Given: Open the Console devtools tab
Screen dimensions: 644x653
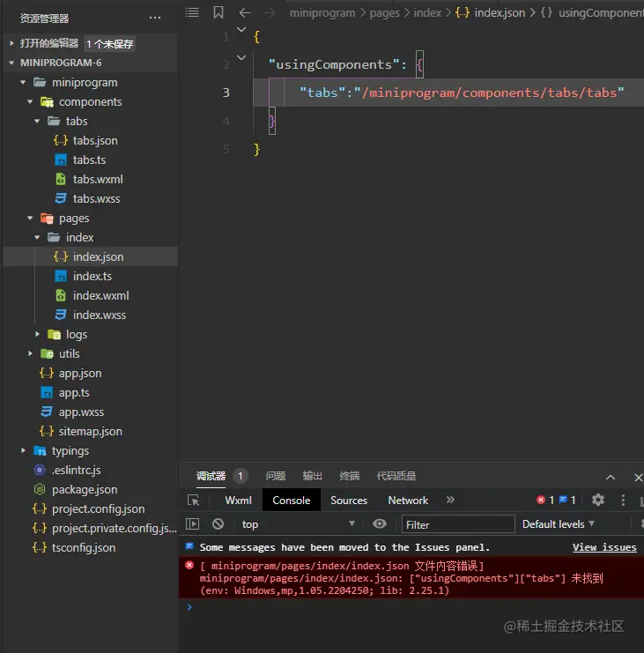Looking at the screenshot, I should click(292, 501).
